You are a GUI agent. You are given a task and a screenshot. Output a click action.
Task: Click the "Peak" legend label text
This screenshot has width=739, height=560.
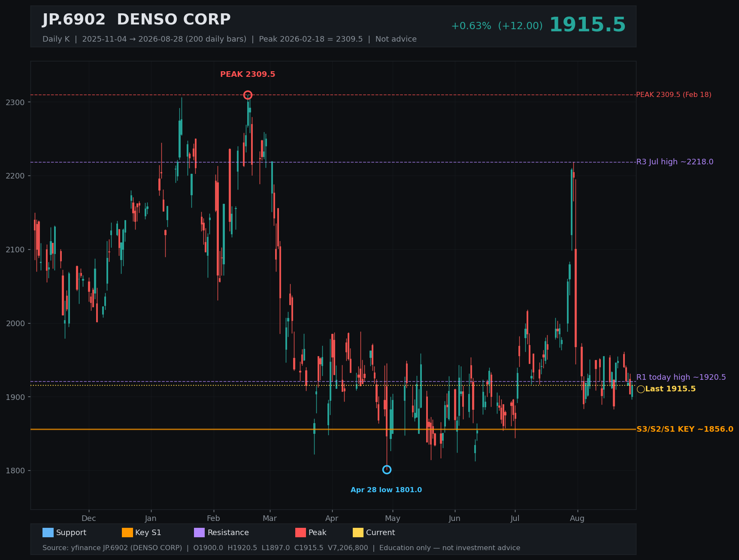[318, 533]
